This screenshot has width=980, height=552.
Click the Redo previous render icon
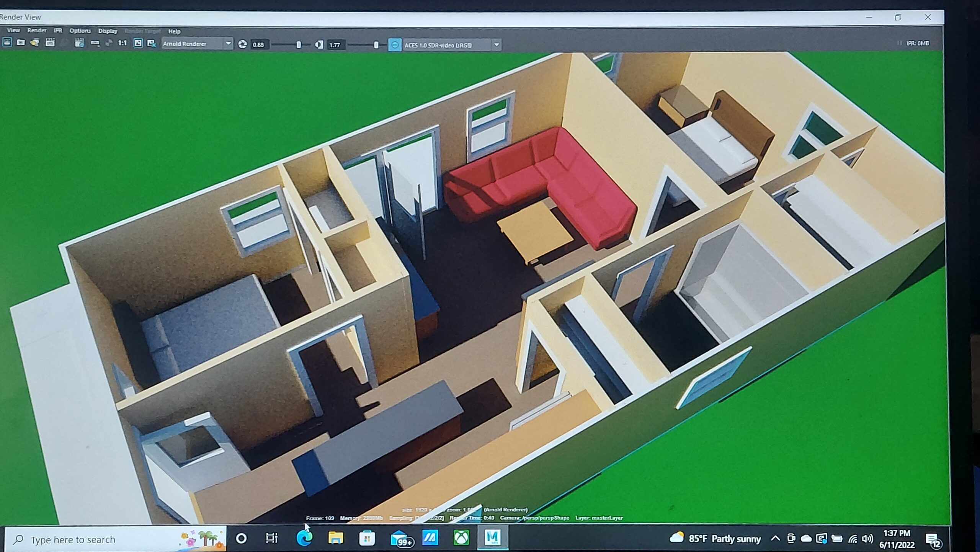pyautogui.click(x=7, y=42)
